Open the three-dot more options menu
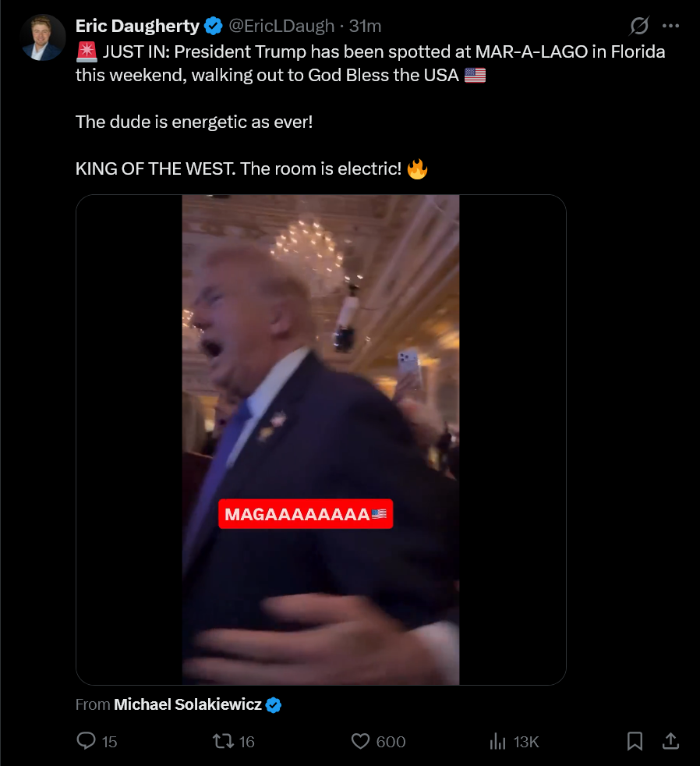 pyautogui.click(x=670, y=26)
